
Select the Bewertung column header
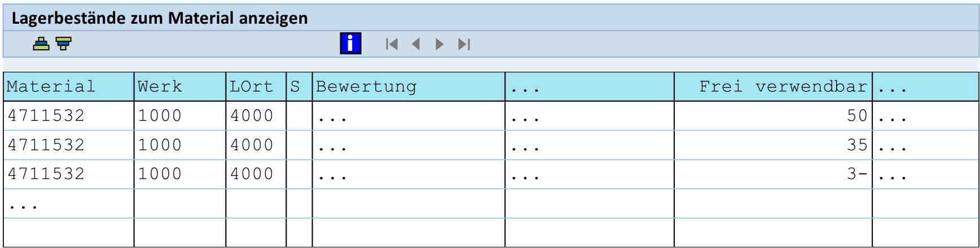[408, 87]
